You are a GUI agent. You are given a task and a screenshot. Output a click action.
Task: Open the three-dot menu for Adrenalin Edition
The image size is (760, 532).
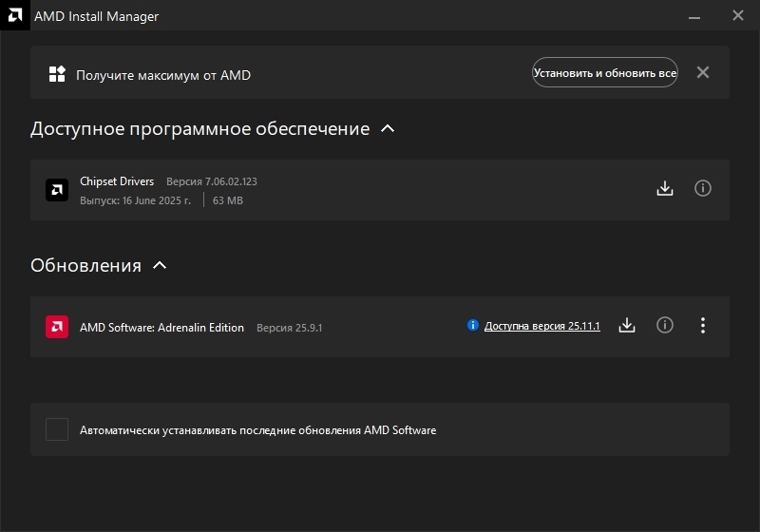(703, 326)
